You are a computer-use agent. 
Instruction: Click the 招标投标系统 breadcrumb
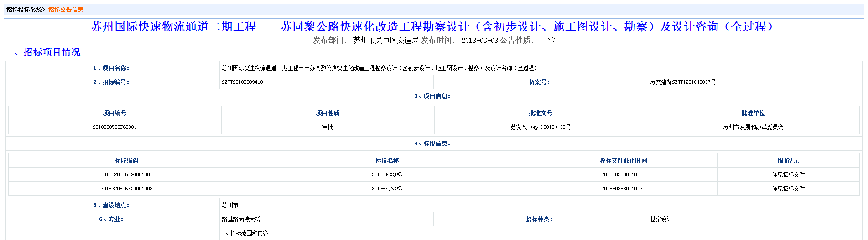pos(24,10)
